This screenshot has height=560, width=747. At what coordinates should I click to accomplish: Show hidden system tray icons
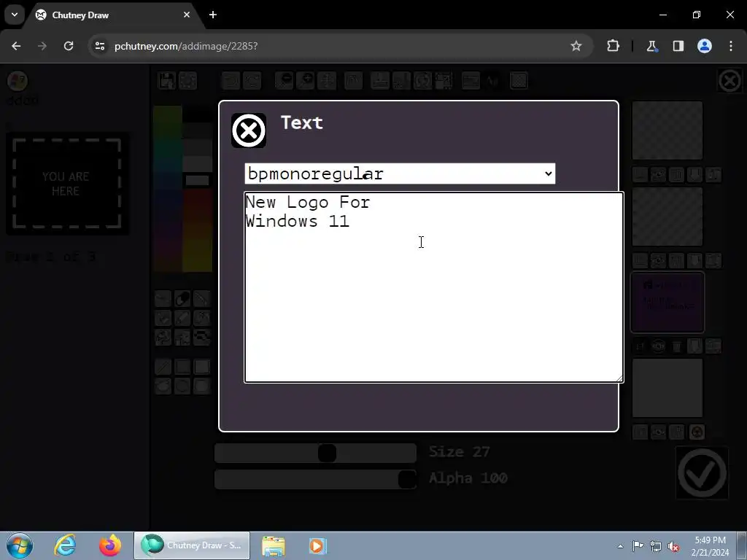(x=620, y=546)
